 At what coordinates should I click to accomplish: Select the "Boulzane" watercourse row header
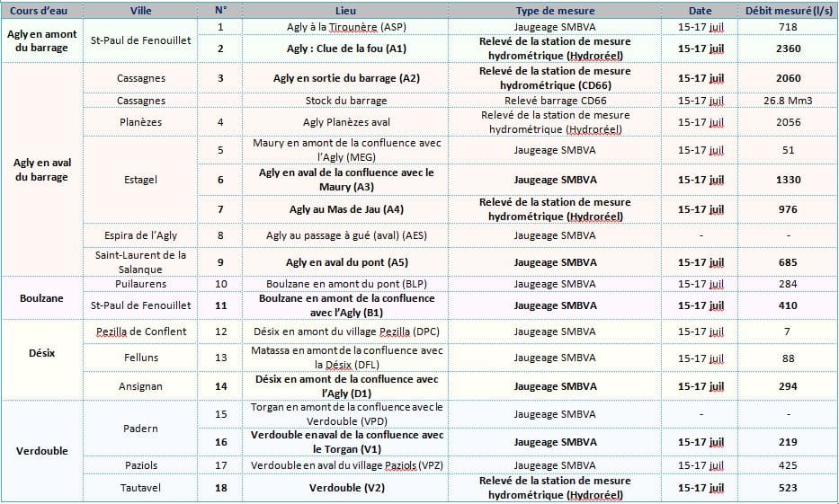point(42,297)
